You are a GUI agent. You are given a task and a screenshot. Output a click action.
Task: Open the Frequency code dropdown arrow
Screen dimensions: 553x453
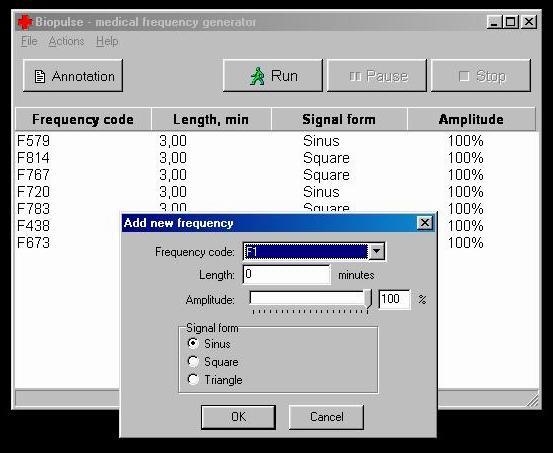click(376, 251)
